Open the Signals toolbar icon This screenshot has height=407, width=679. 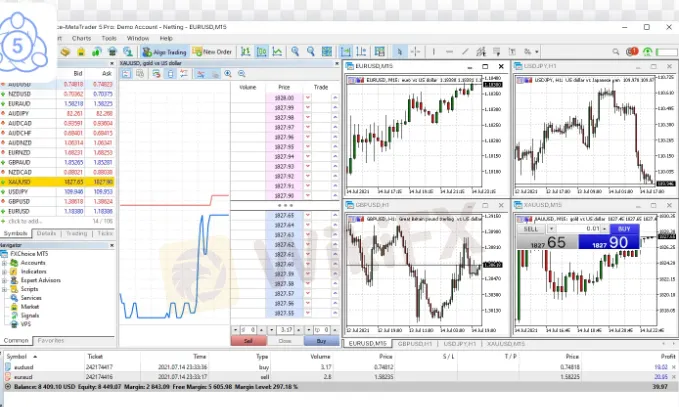[x=97, y=52]
